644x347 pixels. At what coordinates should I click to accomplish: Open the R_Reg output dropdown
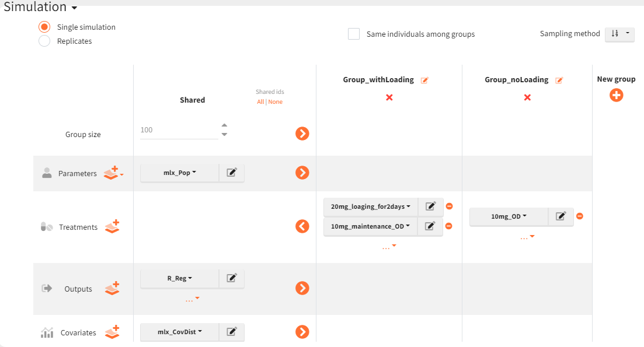[x=180, y=279]
